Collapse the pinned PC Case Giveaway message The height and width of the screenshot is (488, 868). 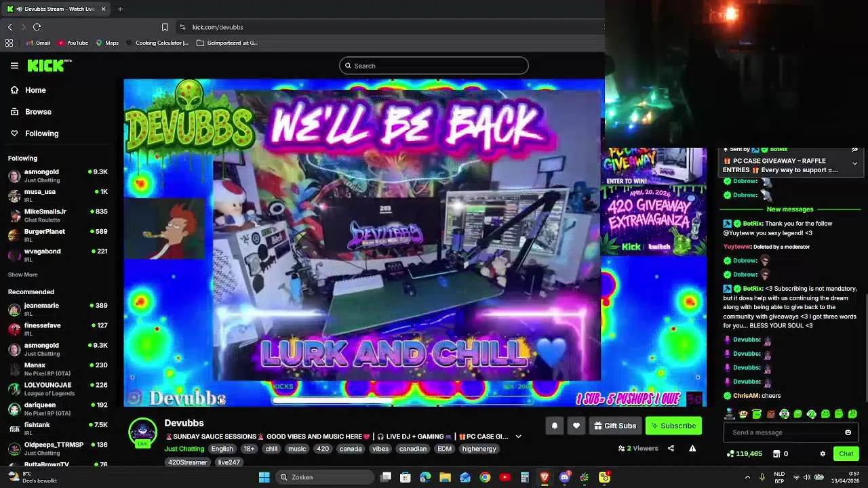coord(854,163)
